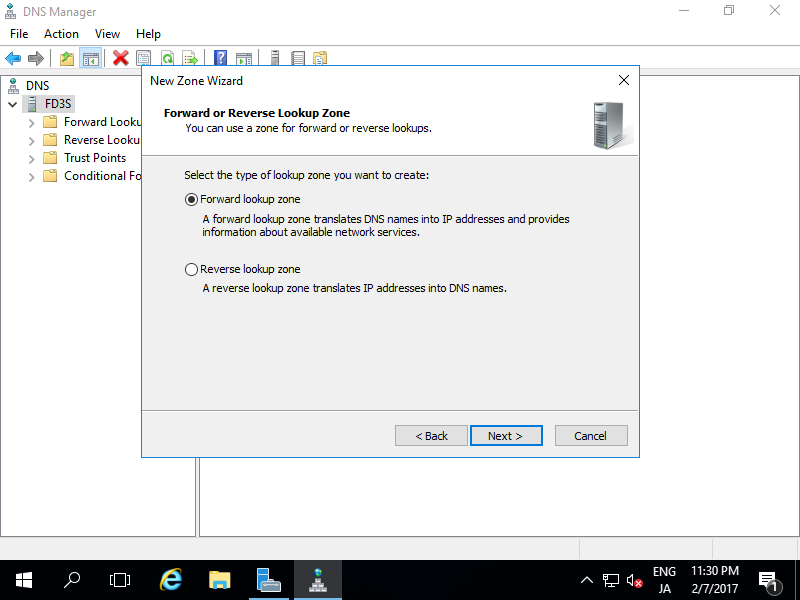Expand the Forward Lookup Zones node
The image size is (800, 600).
pos(31,121)
